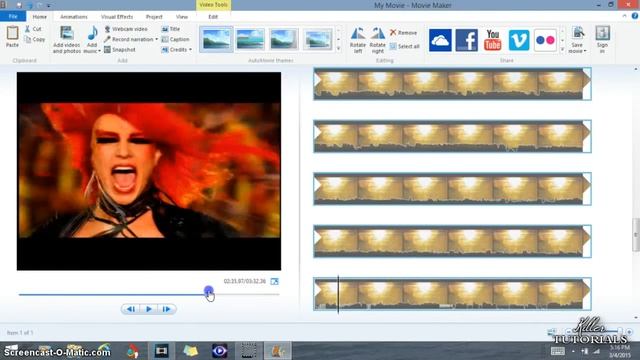Viewport: 640px width, 360px height.
Task: Open the quick access toolbar customize dropdown
Action: (x=49, y=6)
